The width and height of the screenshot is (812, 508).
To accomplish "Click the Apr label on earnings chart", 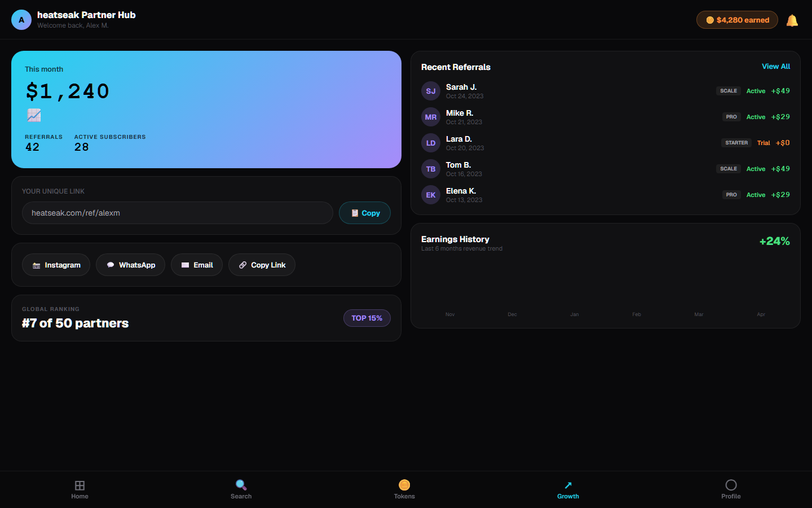I will click(x=761, y=314).
